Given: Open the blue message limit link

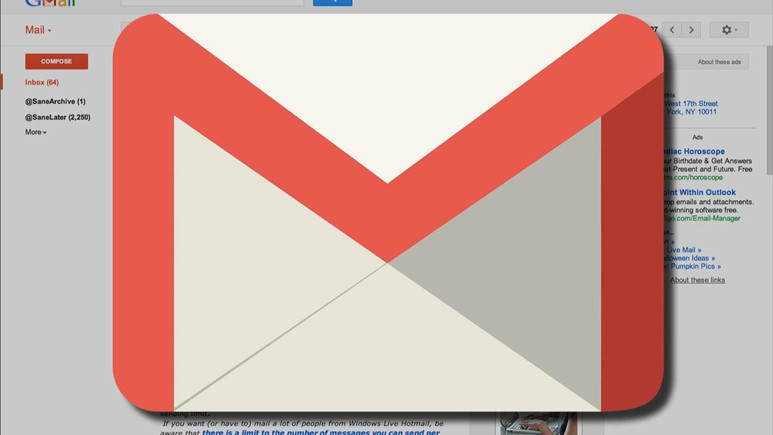Looking at the screenshot, I should point(321,432).
